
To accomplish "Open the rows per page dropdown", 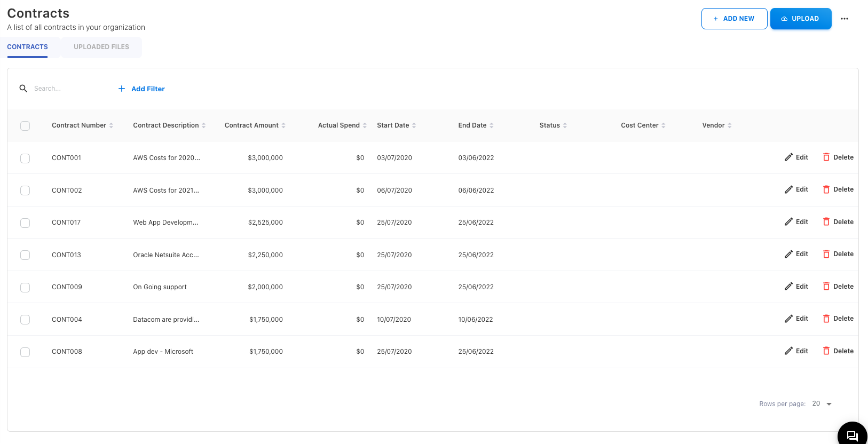I will [822, 404].
